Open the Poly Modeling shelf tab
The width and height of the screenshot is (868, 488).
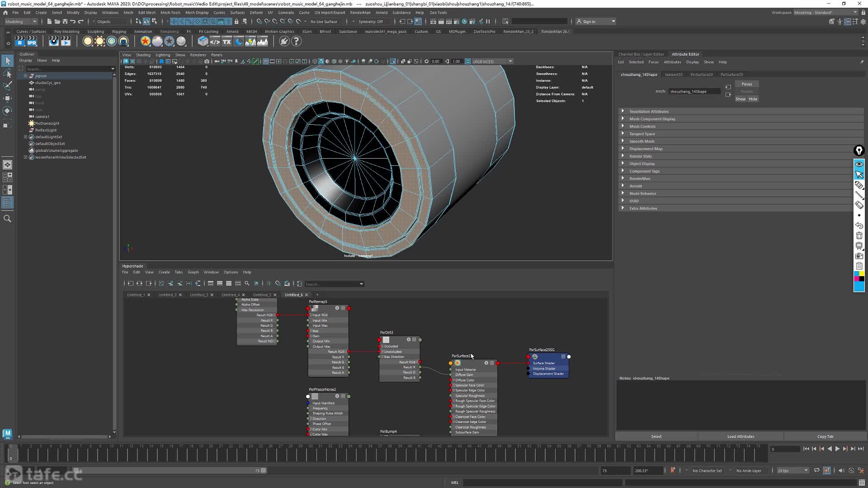coord(66,32)
